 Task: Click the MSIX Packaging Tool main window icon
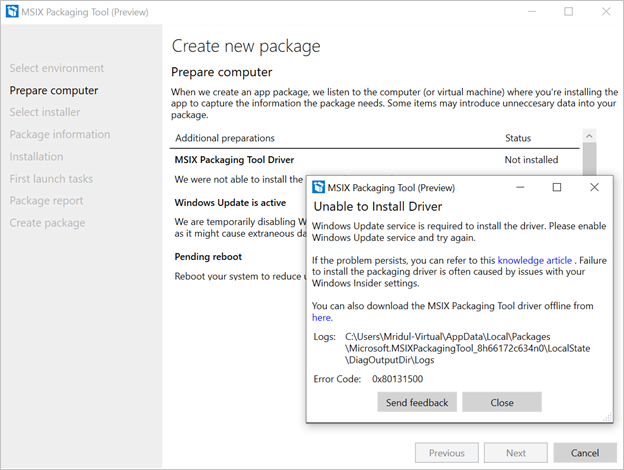click(14, 12)
